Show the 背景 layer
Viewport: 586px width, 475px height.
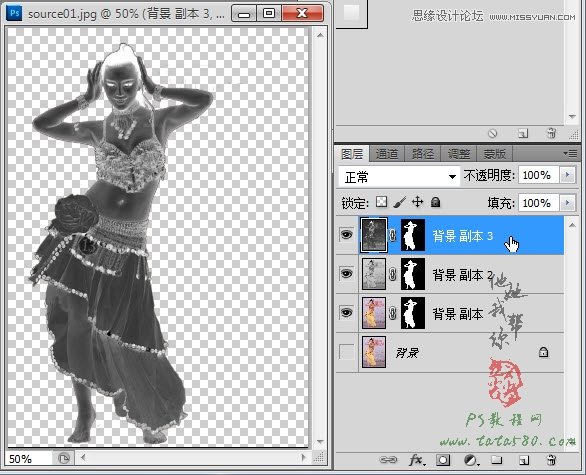pos(346,352)
